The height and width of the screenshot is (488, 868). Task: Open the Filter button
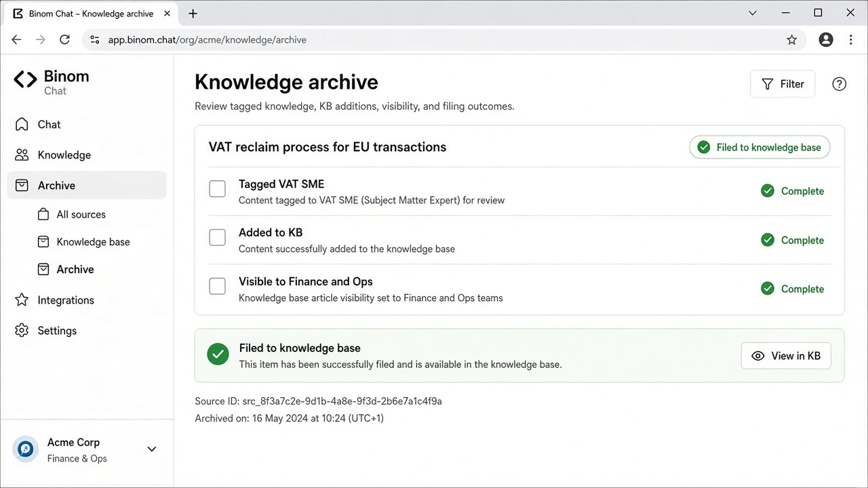(x=783, y=84)
